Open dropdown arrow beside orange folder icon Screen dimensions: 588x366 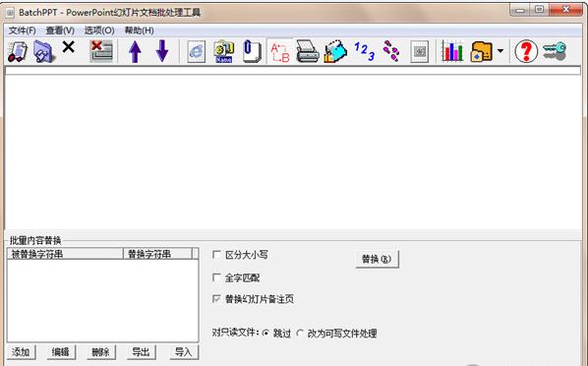tap(500, 51)
